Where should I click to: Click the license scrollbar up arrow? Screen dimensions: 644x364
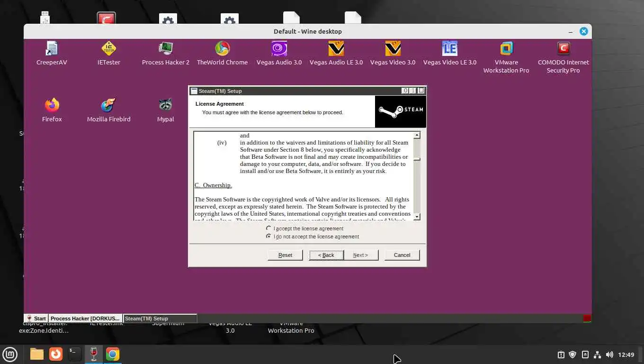[417, 136]
